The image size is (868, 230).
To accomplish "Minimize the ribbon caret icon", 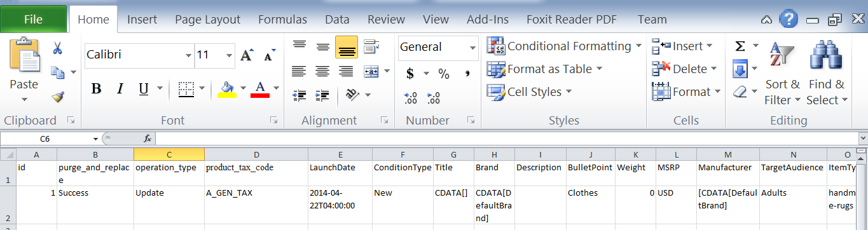I will [x=767, y=20].
